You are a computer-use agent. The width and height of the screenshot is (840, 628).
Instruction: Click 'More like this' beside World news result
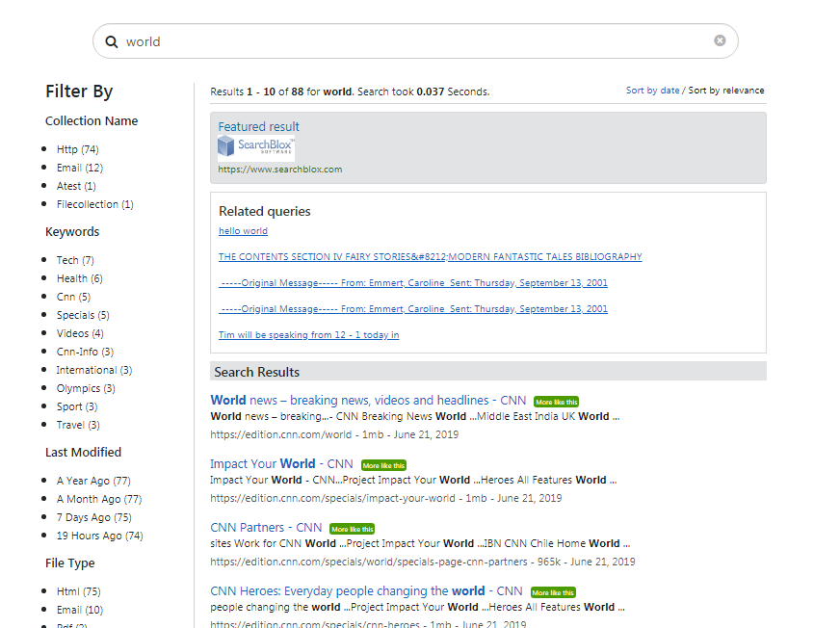[556, 402]
